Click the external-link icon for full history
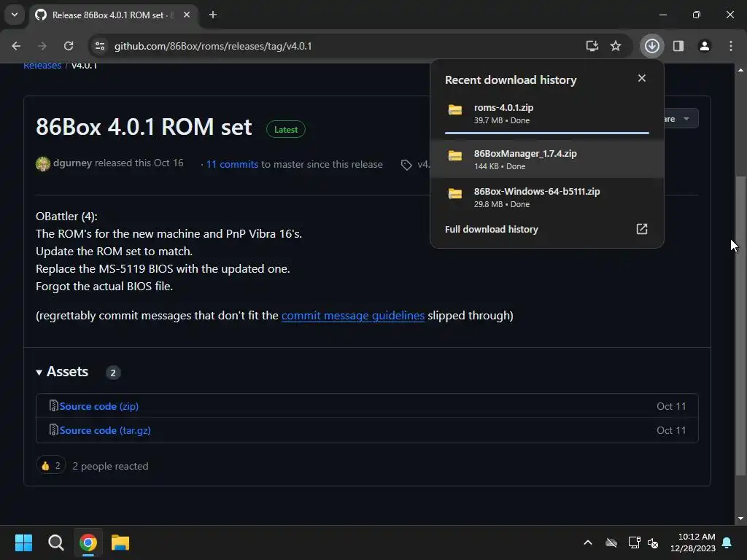The height and width of the screenshot is (560, 747). pos(642,229)
